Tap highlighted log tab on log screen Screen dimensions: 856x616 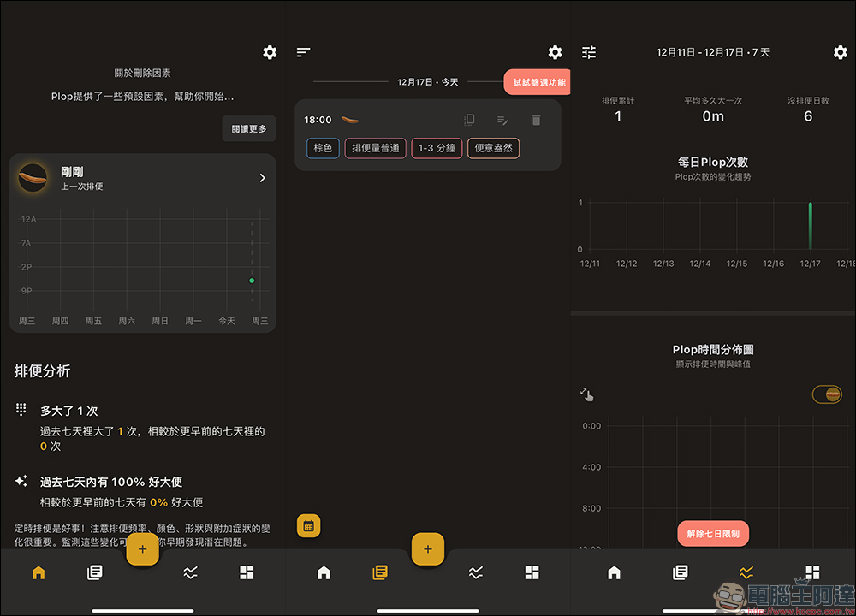(x=380, y=572)
